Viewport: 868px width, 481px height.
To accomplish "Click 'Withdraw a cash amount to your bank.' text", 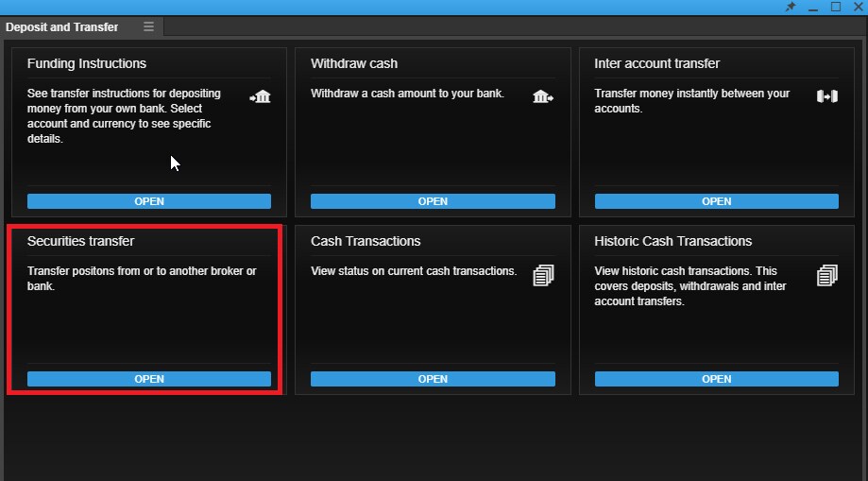I will pos(407,94).
